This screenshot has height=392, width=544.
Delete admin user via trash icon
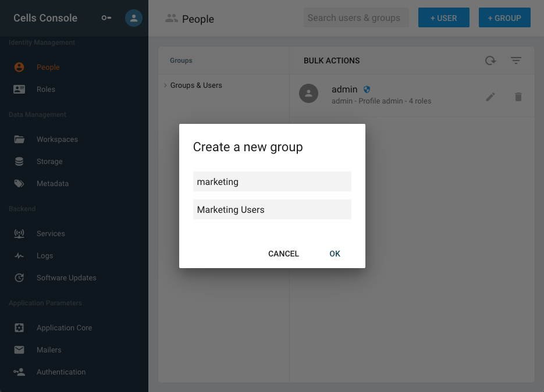click(518, 97)
